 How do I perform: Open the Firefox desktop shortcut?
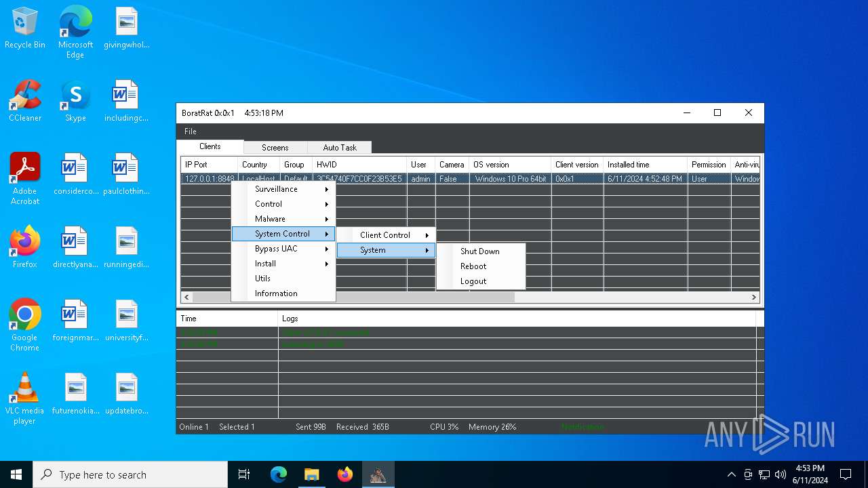25,248
